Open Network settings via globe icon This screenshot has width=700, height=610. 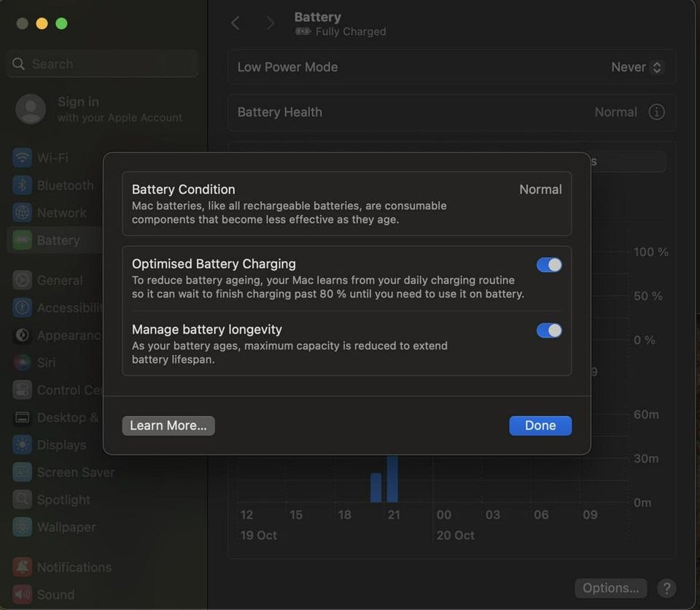[23, 213]
